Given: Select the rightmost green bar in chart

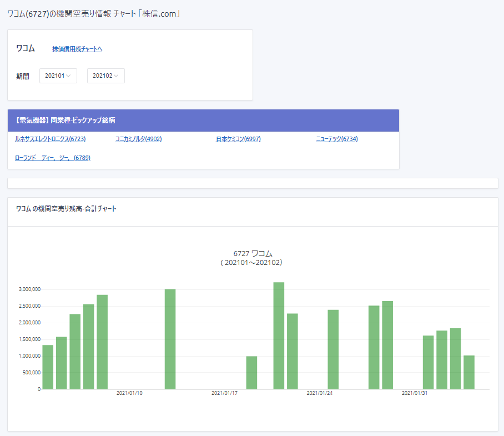Looking at the screenshot, I should pos(469,372).
